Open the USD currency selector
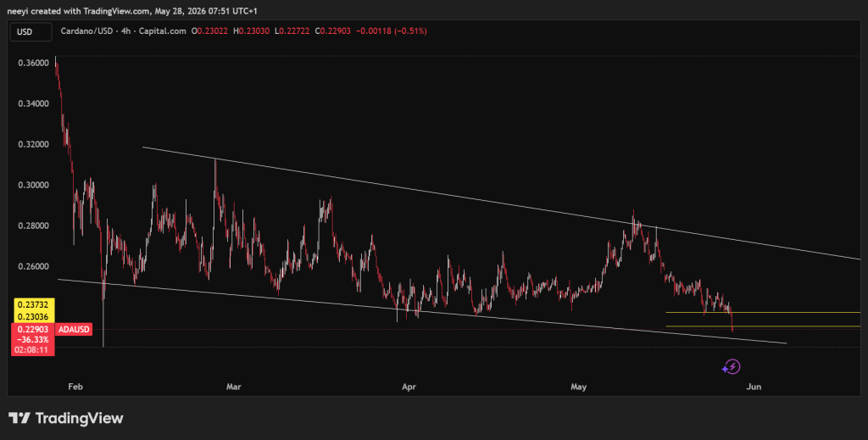 31,31
